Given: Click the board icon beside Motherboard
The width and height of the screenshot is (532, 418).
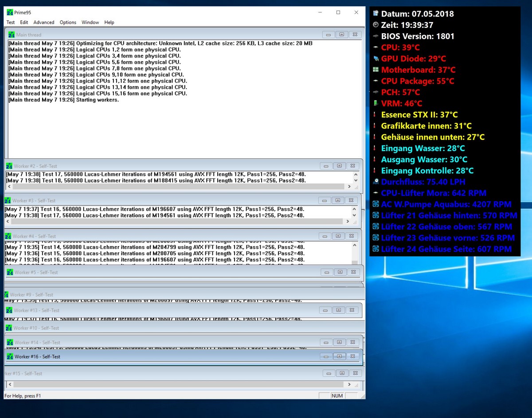Looking at the screenshot, I should click(x=376, y=70).
